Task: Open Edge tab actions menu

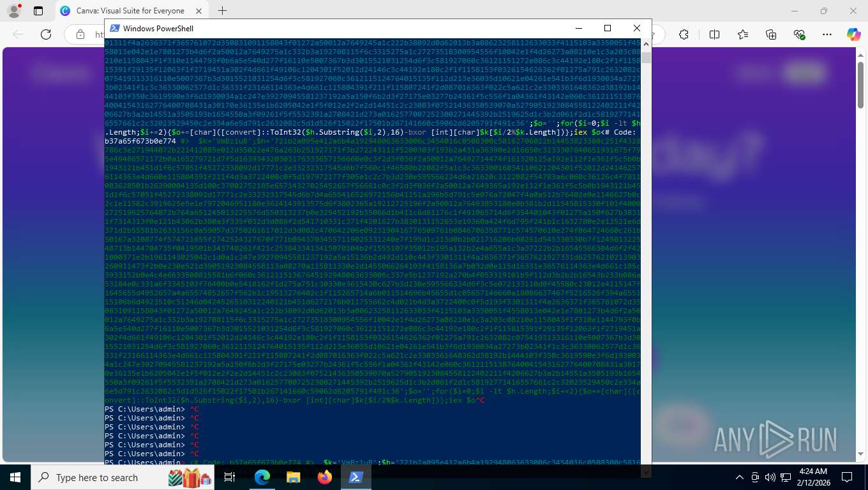Action: 38,11
